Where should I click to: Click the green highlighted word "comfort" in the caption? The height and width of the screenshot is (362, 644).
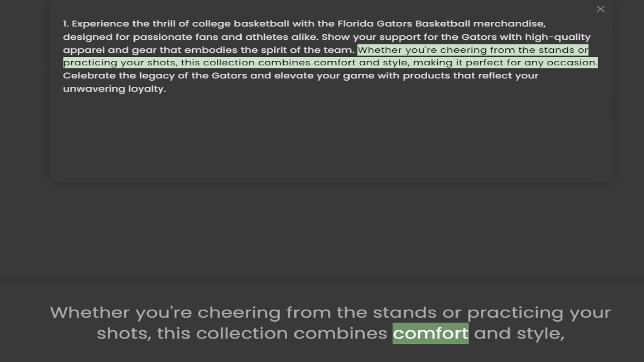[430, 333]
